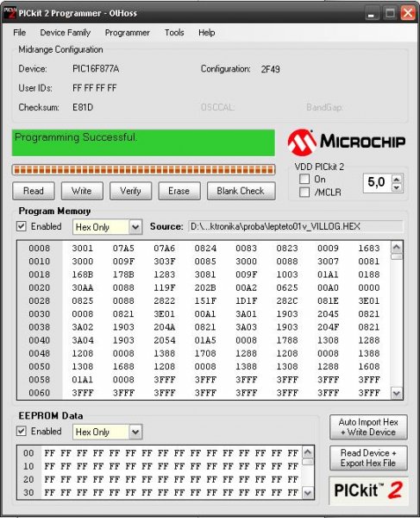Uncheck Program Memory Enabled checkbox
420x518 pixels.
(22, 226)
